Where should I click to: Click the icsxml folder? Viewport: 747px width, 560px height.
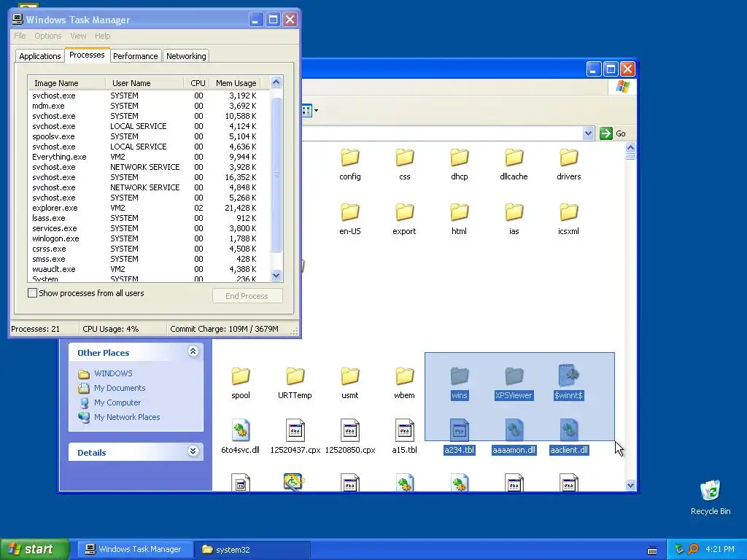click(568, 219)
